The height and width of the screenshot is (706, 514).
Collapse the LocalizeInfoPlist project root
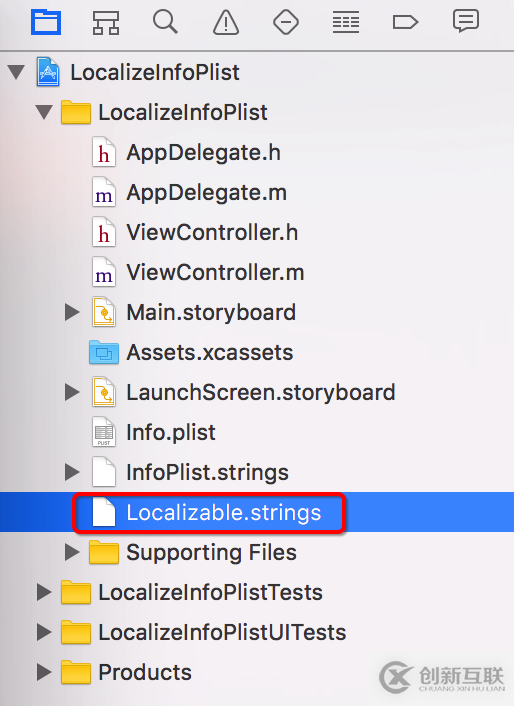pos(16,72)
